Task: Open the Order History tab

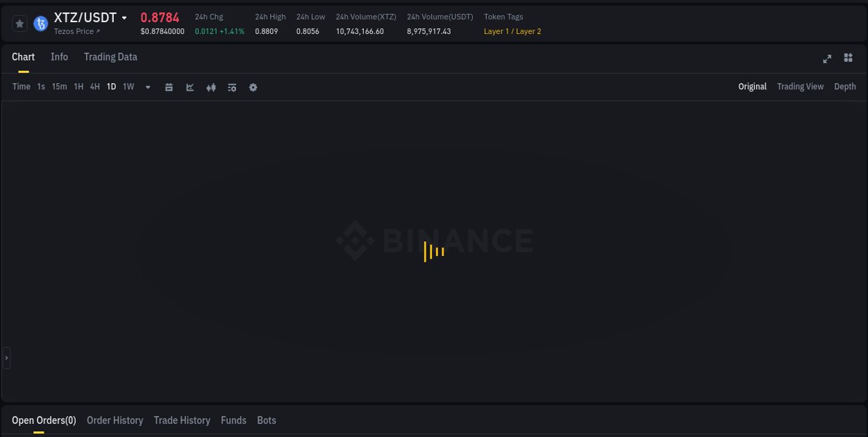Action: coord(115,420)
